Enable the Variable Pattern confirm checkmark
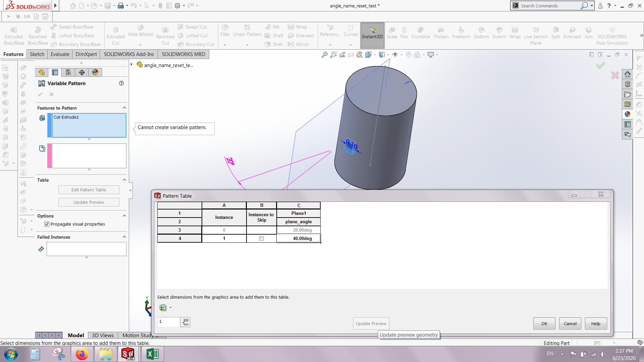The width and height of the screenshot is (644, 362). tap(40, 94)
